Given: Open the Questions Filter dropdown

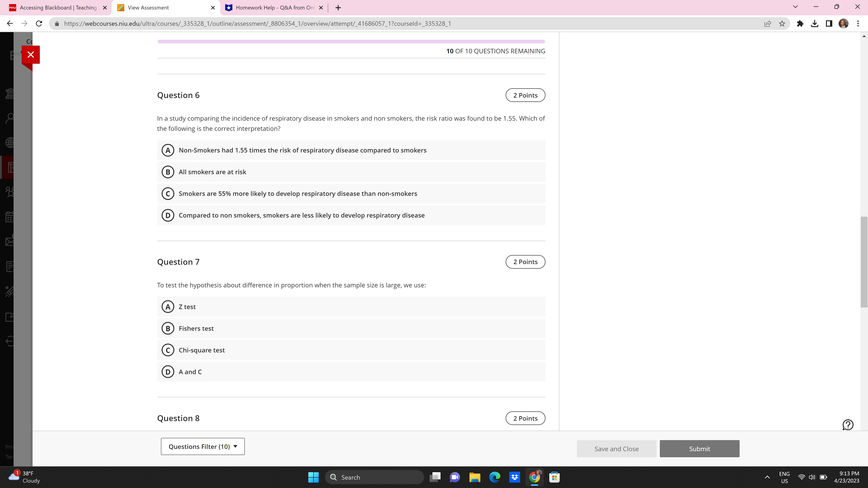Looking at the screenshot, I should pyautogui.click(x=202, y=446).
